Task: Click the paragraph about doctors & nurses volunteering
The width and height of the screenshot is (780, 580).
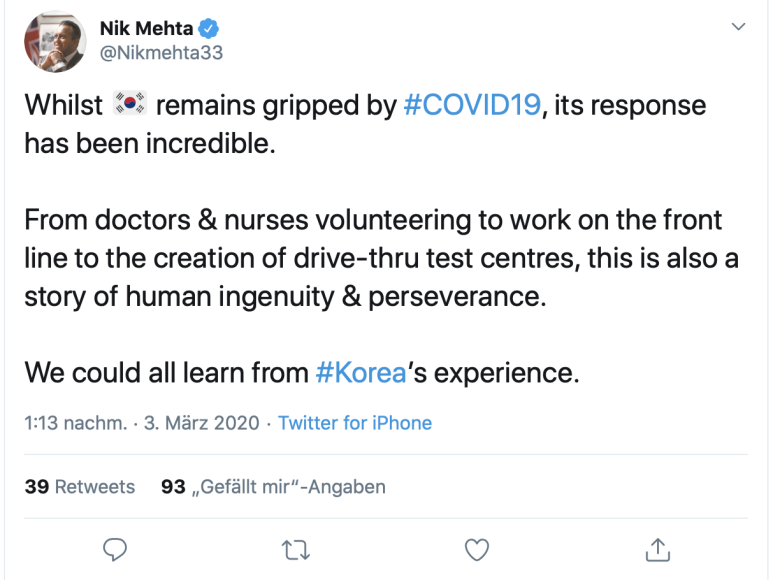Action: [380, 256]
